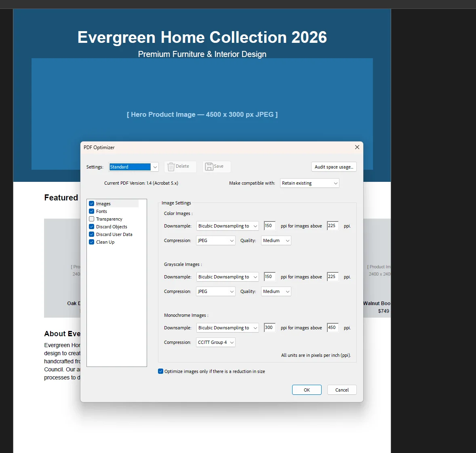
Task: Enable the Transparency checkbox
Action: pyautogui.click(x=91, y=219)
